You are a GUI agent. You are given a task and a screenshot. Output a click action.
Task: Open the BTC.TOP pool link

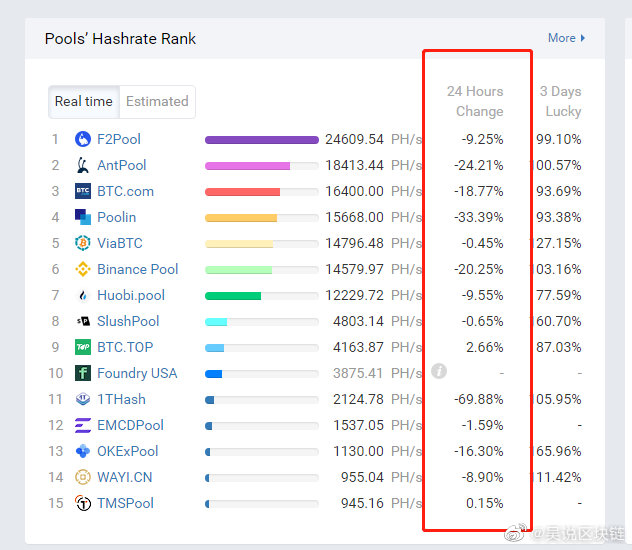[125, 347]
